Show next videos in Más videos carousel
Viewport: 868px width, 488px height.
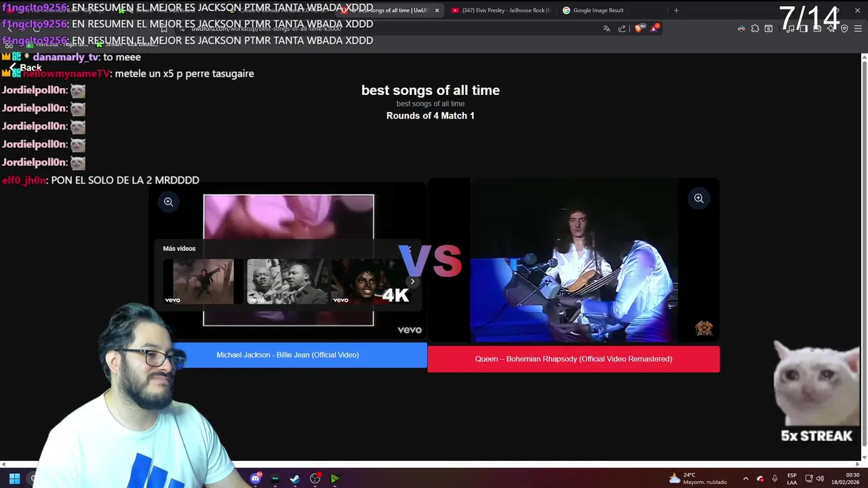click(412, 281)
